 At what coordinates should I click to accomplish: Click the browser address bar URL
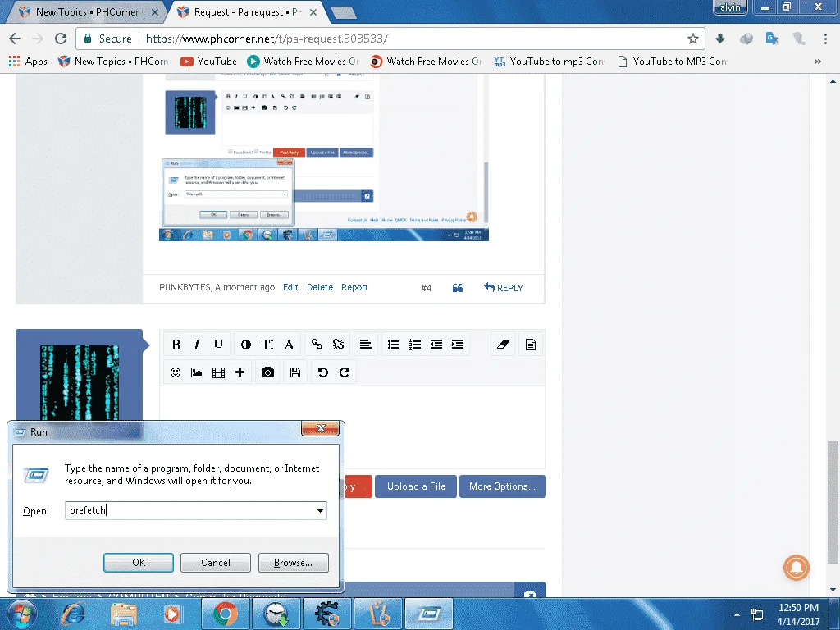click(x=267, y=39)
